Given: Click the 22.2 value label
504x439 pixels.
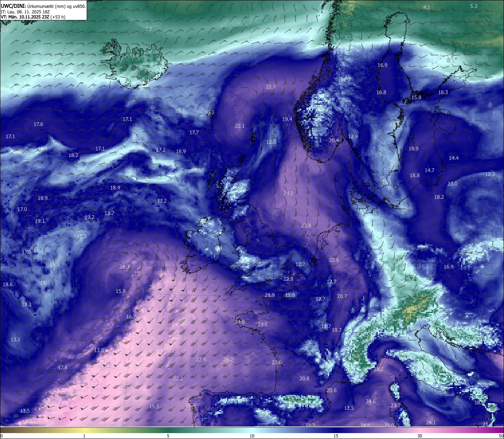Looking at the screenshot, I should (178, 378).
